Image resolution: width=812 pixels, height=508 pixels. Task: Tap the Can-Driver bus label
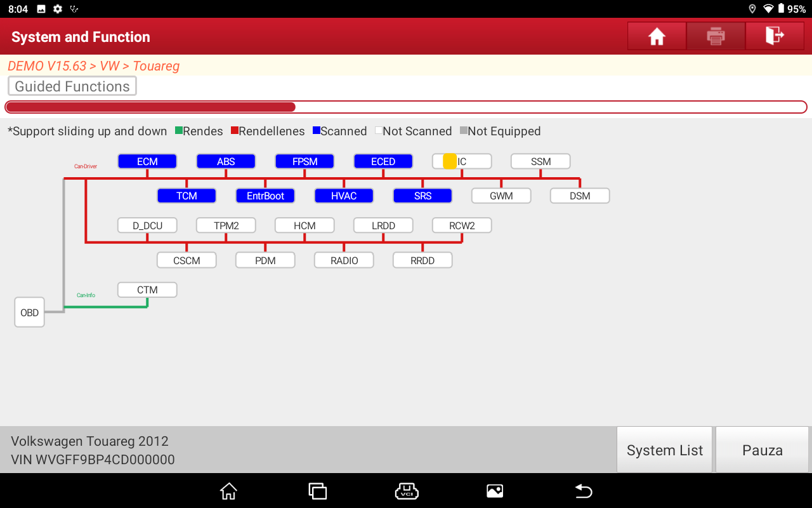(x=86, y=166)
